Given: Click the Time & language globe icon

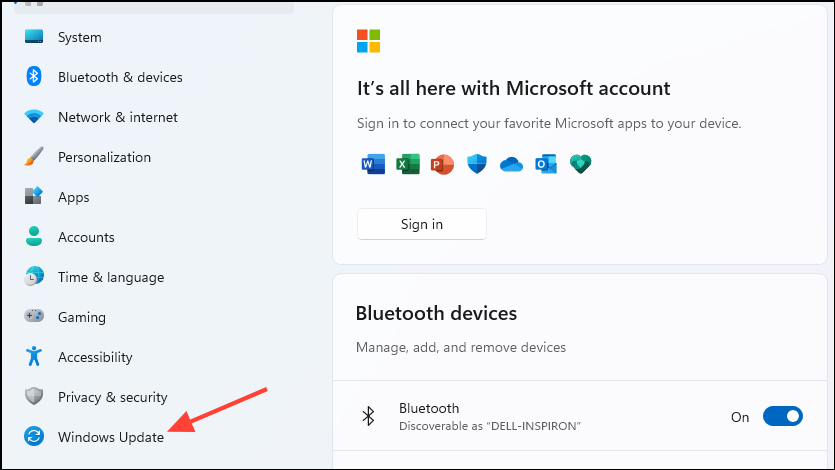Looking at the screenshot, I should pos(34,276).
